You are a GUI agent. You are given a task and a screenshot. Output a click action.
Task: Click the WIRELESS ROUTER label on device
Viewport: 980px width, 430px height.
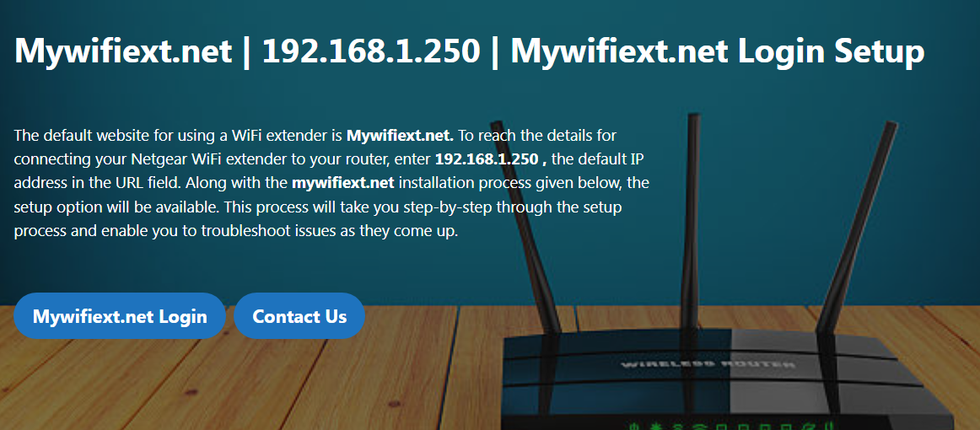click(x=708, y=363)
